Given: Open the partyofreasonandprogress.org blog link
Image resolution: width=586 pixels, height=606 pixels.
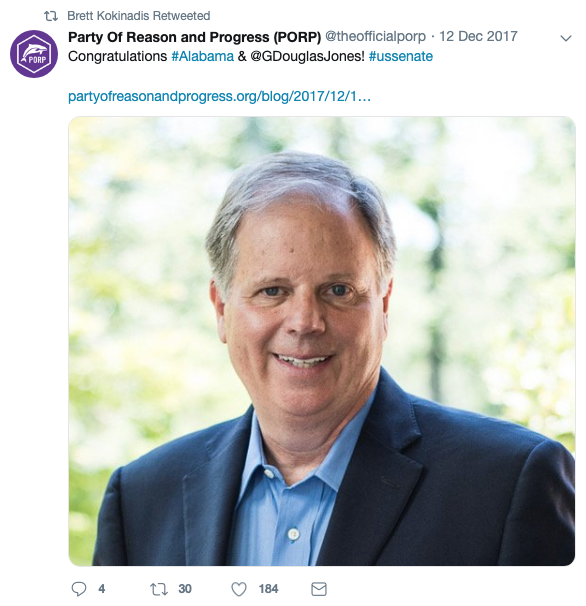Looking at the screenshot, I should (219, 96).
